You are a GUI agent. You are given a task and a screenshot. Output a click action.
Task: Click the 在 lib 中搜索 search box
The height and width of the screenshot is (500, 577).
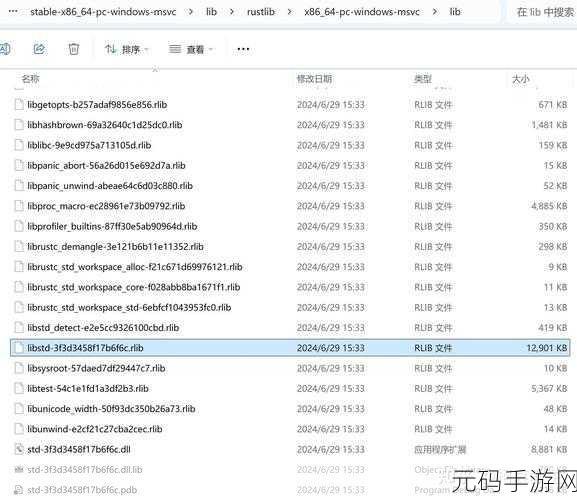(545, 12)
